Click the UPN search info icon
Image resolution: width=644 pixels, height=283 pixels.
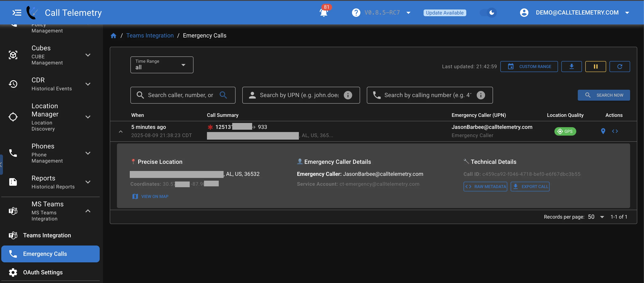point(348,95)
